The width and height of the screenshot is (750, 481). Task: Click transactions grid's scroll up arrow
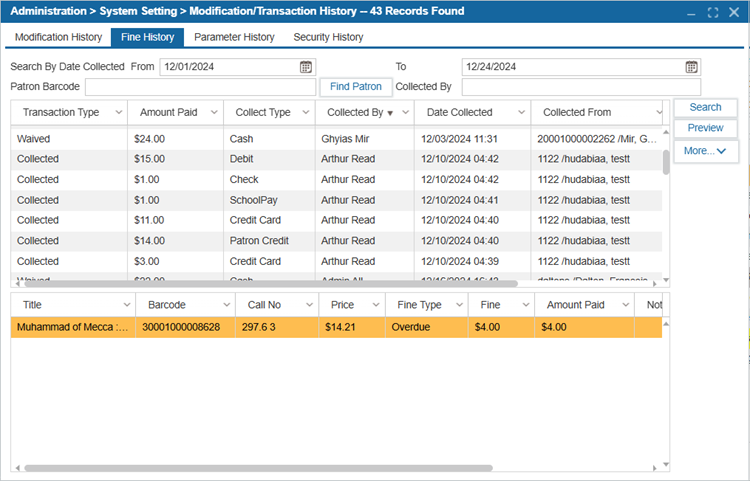click(666, 132)
